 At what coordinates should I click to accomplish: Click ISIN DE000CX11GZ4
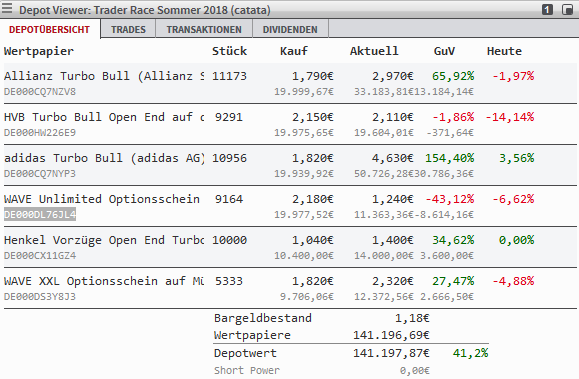40,256
